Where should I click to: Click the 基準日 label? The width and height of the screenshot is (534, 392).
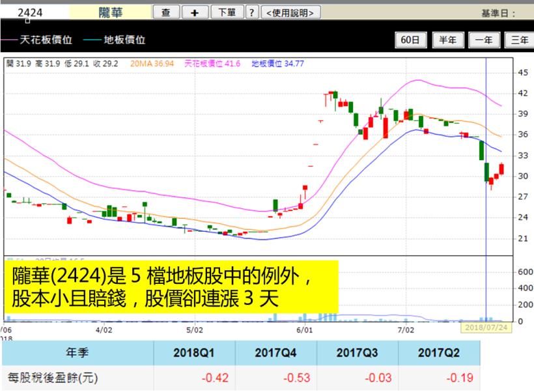499,13
